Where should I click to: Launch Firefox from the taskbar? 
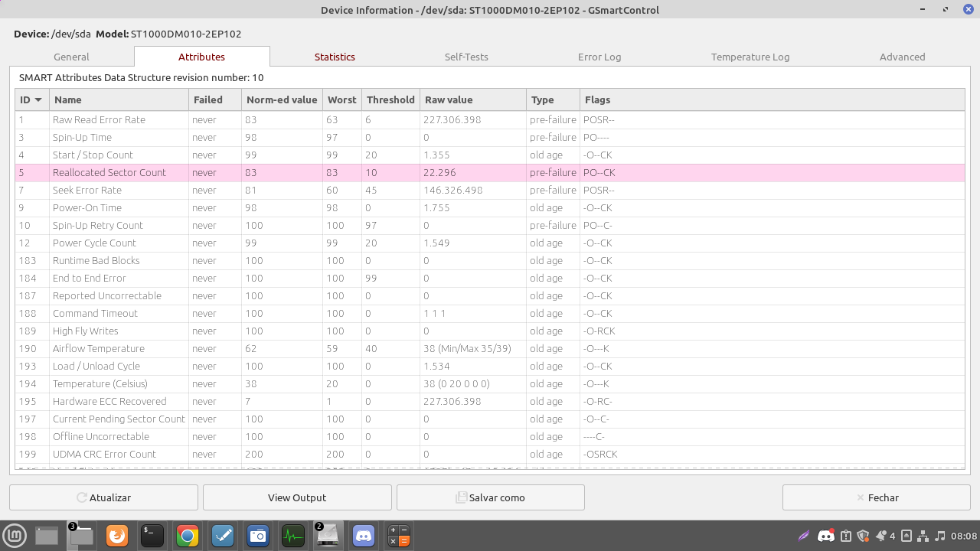tap(116, 536)
